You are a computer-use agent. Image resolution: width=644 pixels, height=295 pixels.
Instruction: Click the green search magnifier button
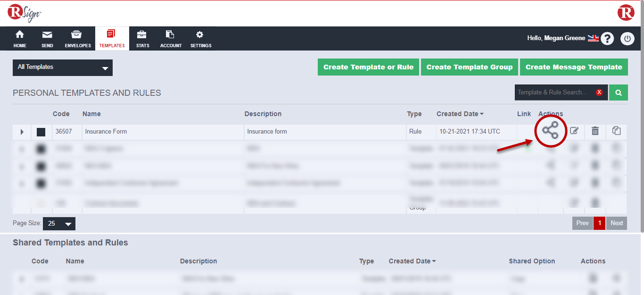(x=618, y=93)
